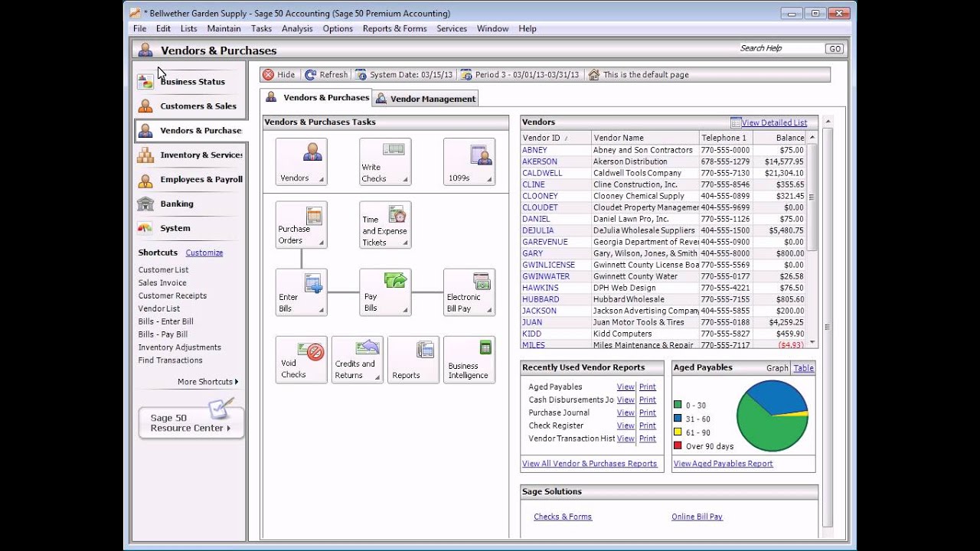
Task: Open the Electronic Bill Pay icon
Action: (x=469, y=292)
